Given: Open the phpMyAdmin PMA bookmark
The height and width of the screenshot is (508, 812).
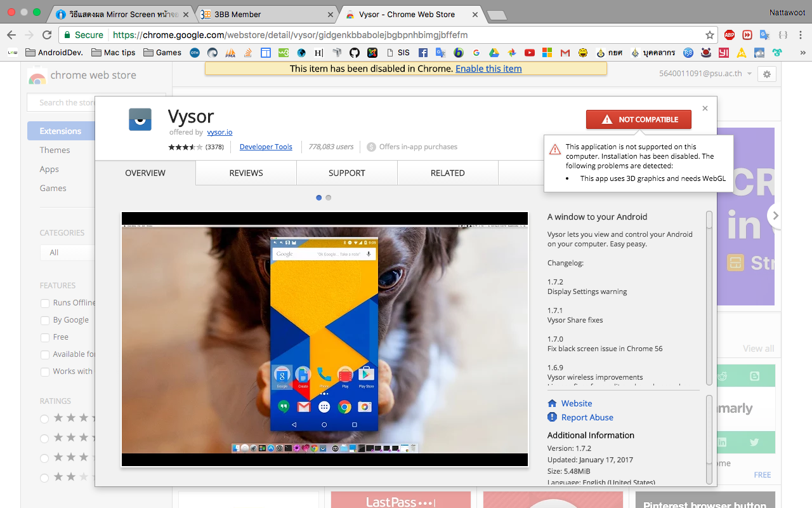Looking at the screenshot, I should (x=230, y=53).
